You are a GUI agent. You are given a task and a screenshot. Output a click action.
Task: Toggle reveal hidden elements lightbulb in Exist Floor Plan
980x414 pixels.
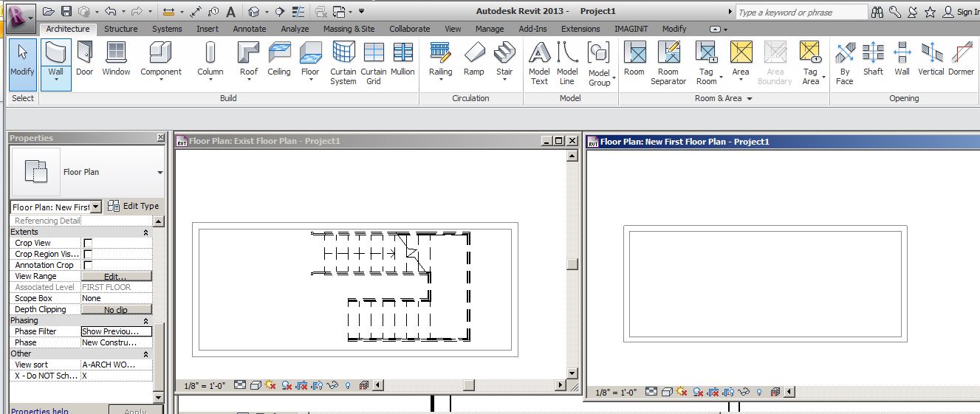pos(347,385)
